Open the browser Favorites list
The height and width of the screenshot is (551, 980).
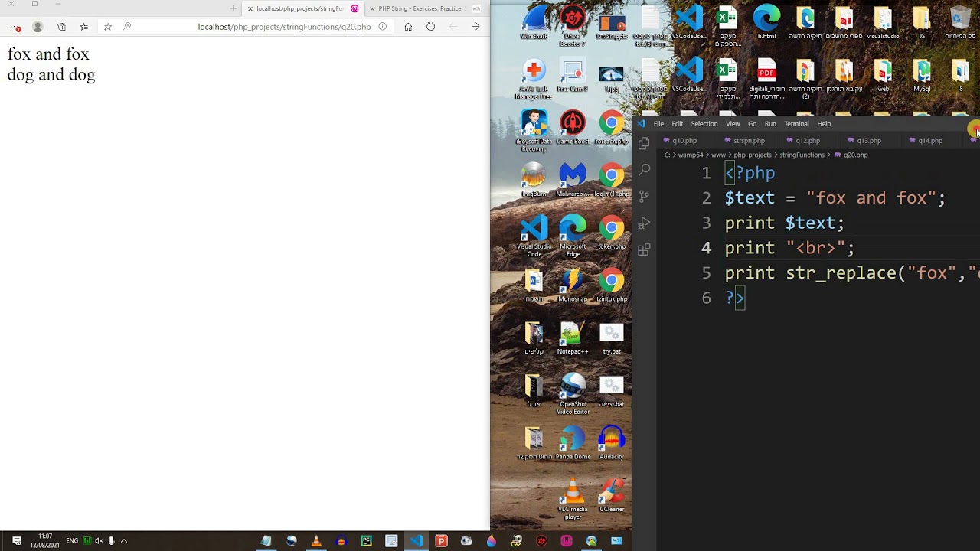coord(83,27)
